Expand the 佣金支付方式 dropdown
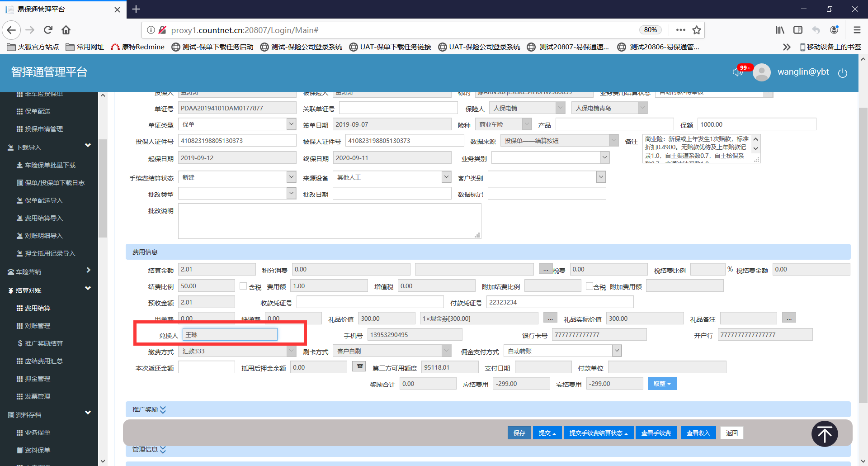 pyautogui.click(x=617, y=351)
